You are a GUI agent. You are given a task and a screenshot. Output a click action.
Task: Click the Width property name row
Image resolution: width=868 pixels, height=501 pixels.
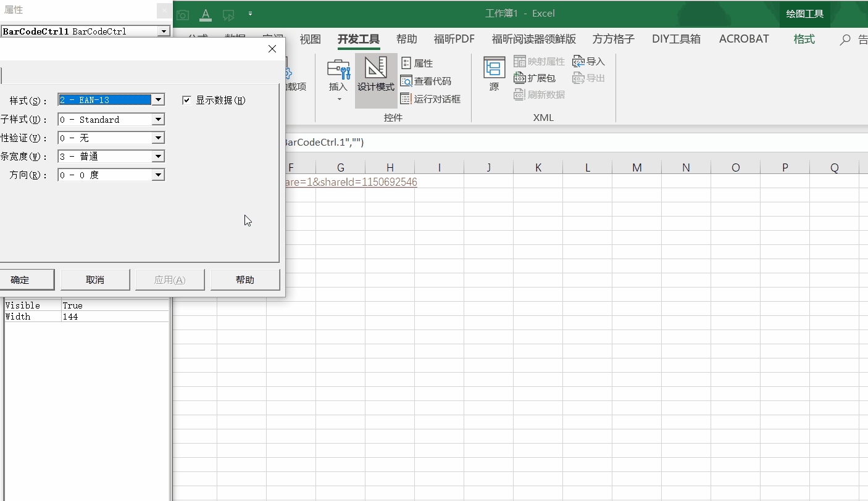[x=33, y=317]
